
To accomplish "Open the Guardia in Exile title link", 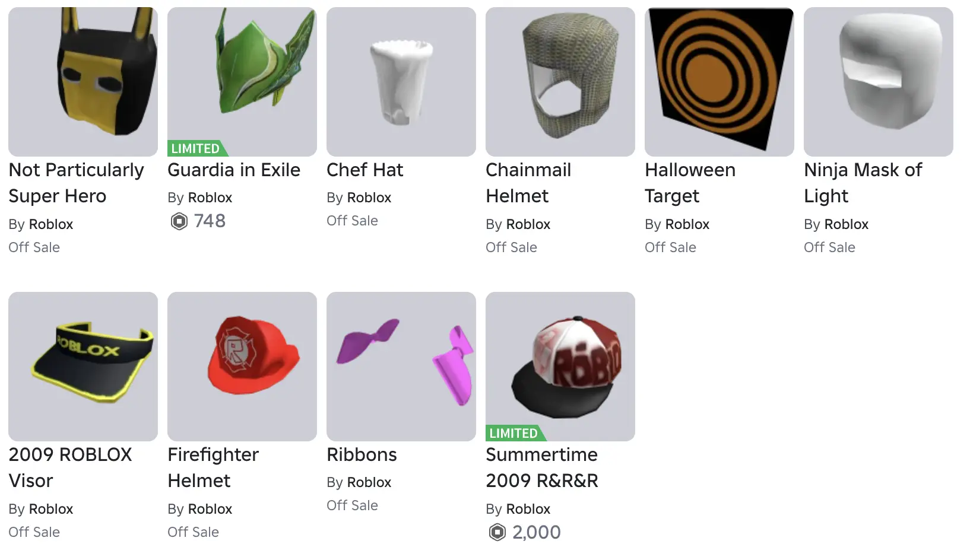I will pyautogui.click(x=234, y=170).
